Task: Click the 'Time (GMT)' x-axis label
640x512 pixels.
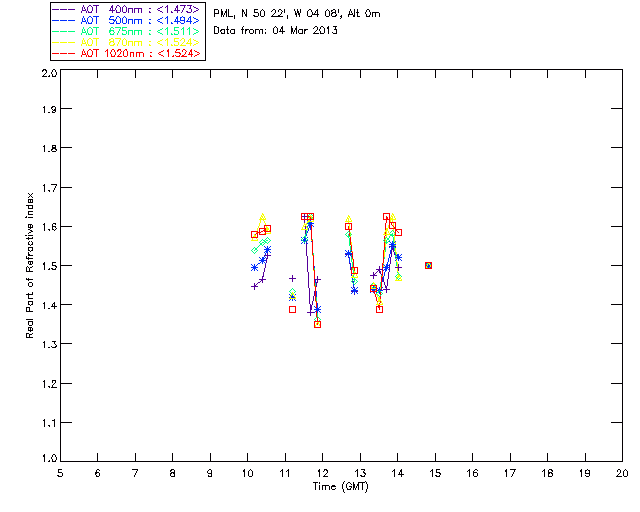Action: pyautogui.click(x=341, y=486)
